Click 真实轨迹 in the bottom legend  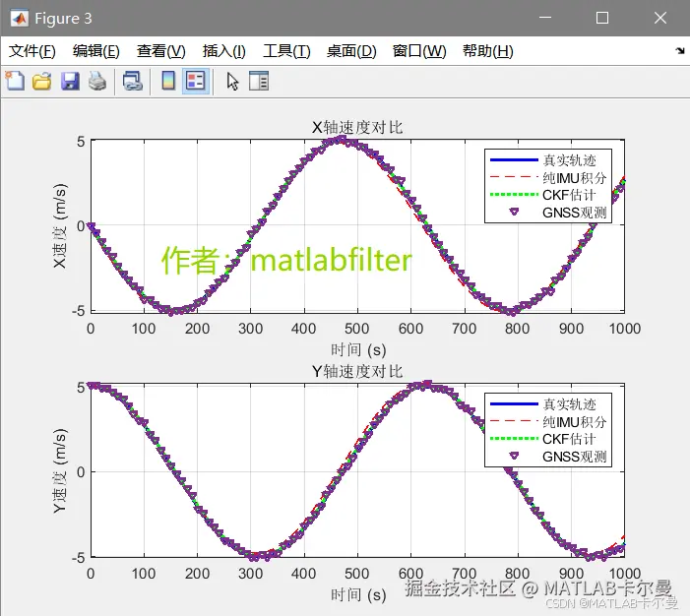[x=570, y=404]
